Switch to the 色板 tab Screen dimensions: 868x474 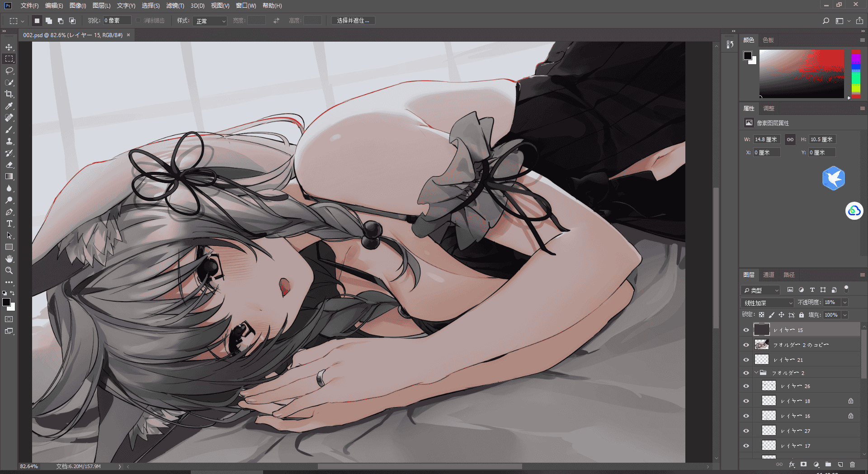click(x=768, y=40)
